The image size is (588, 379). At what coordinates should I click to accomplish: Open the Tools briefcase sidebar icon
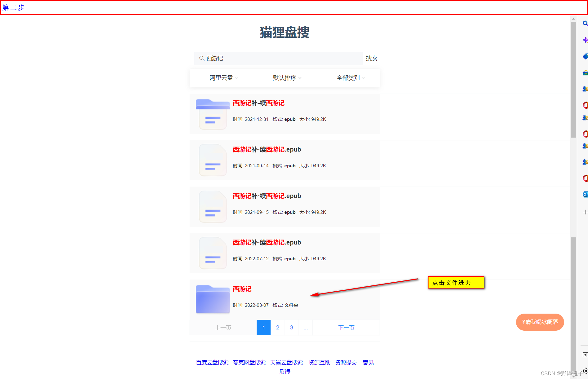tap(585, 73)
